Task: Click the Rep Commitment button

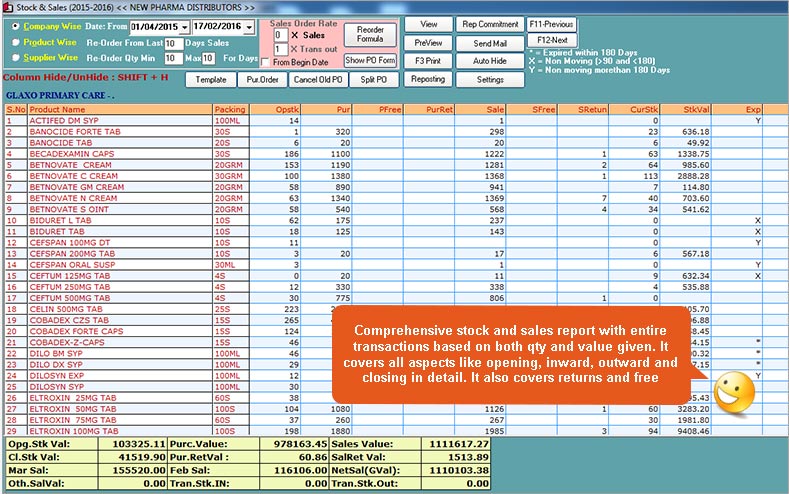Action: click(x=490, y=24)
